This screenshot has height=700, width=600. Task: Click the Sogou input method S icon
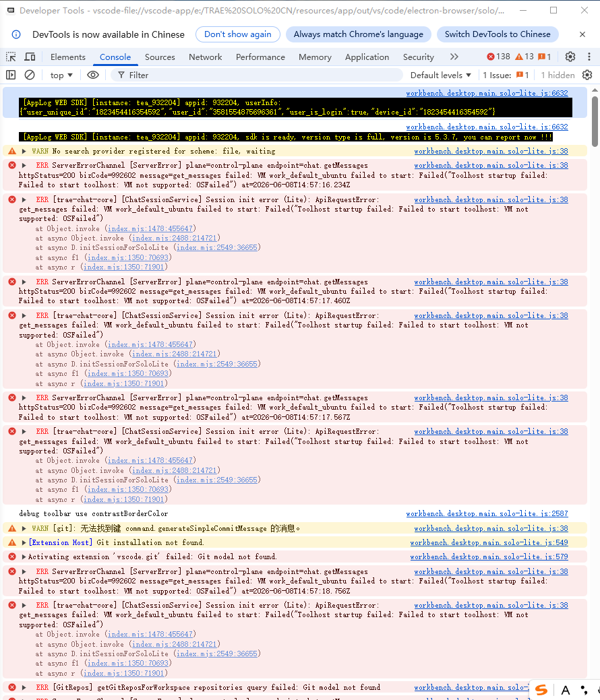click(x=541, y=690)
